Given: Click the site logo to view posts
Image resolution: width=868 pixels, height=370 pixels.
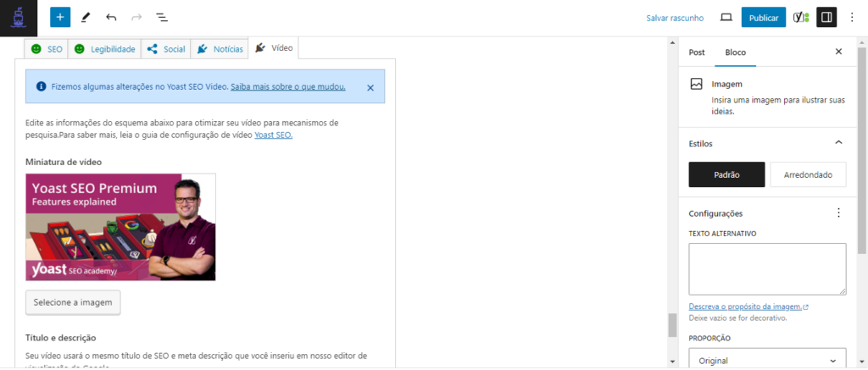Looking at the screenshot, I should click(19, 19).
